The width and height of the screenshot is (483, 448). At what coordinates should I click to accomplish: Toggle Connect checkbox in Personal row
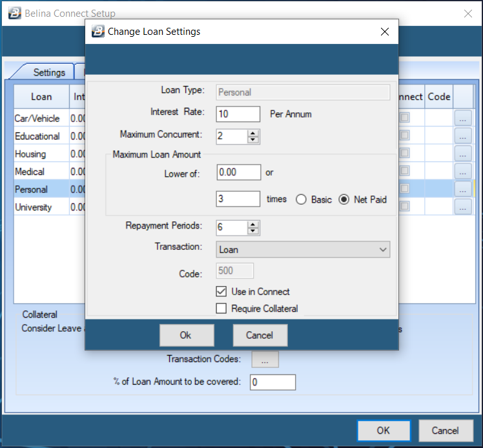[x=404, y=188]
